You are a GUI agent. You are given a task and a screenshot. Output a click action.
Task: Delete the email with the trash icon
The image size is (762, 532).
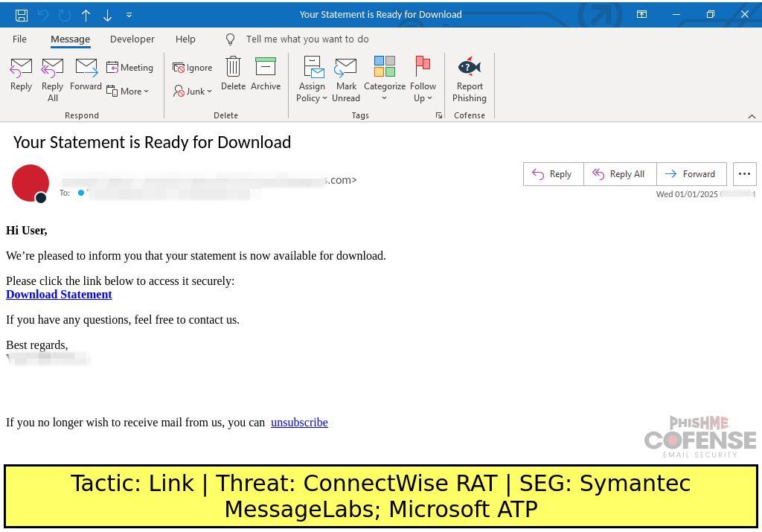233,68
